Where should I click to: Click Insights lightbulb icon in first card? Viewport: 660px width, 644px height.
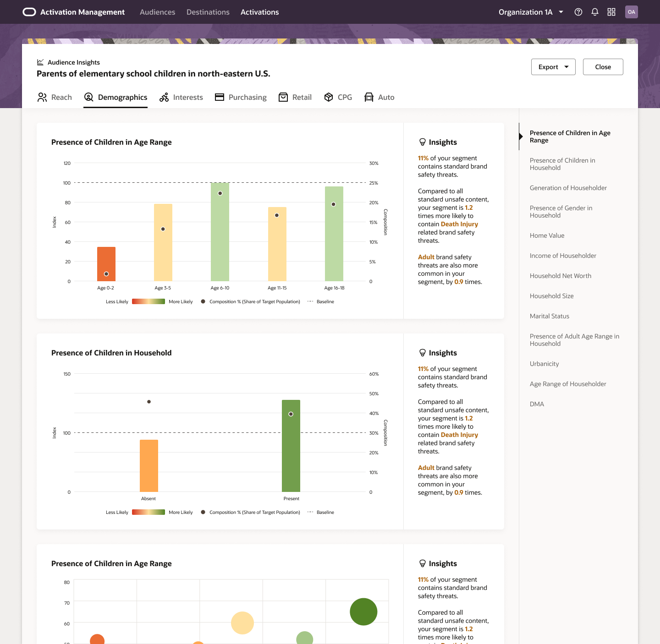click(x=423, y=142)
